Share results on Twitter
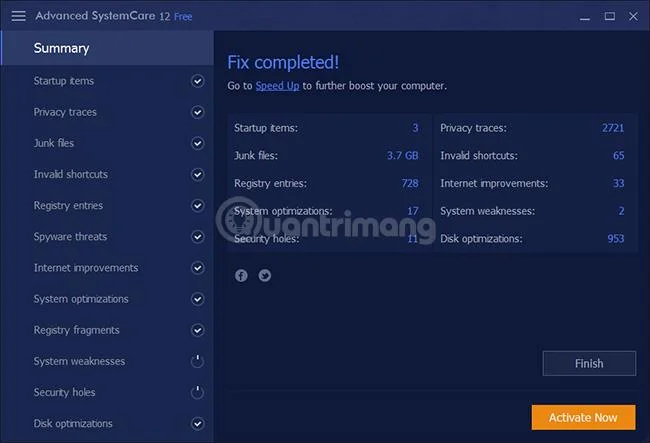This screenshot has height=443, width=650. pyautogui.click(x=264, y=276)
